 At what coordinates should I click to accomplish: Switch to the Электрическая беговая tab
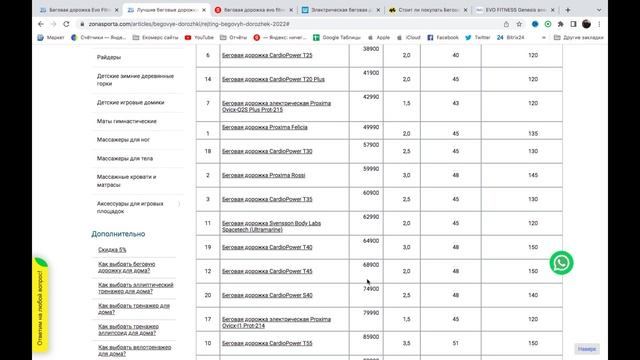tap(340, 10)
